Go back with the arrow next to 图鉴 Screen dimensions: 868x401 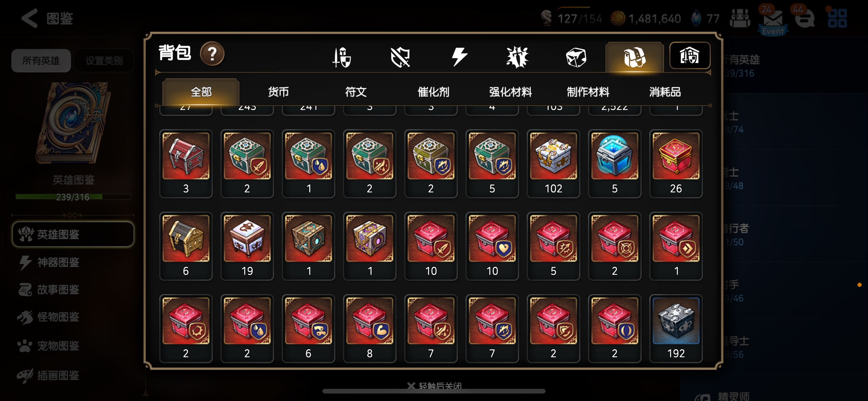(29, 18)
